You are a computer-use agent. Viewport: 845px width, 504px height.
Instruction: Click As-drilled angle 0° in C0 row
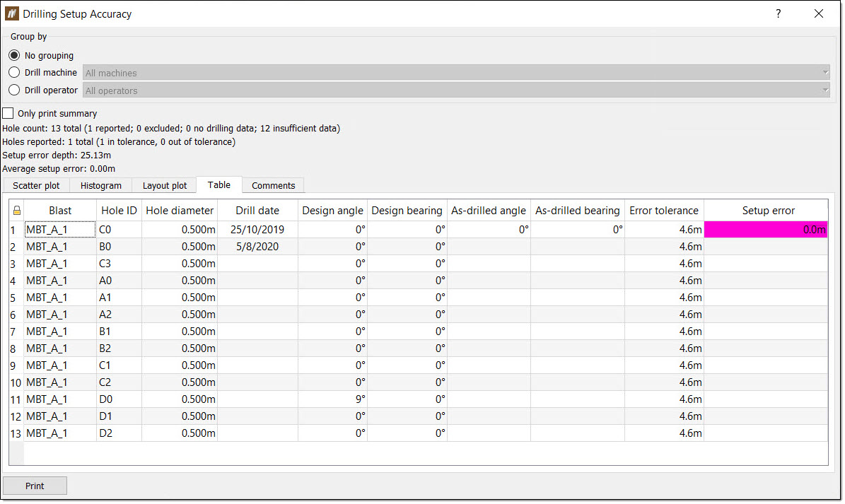pyautogui.click(x=488, y=230)
